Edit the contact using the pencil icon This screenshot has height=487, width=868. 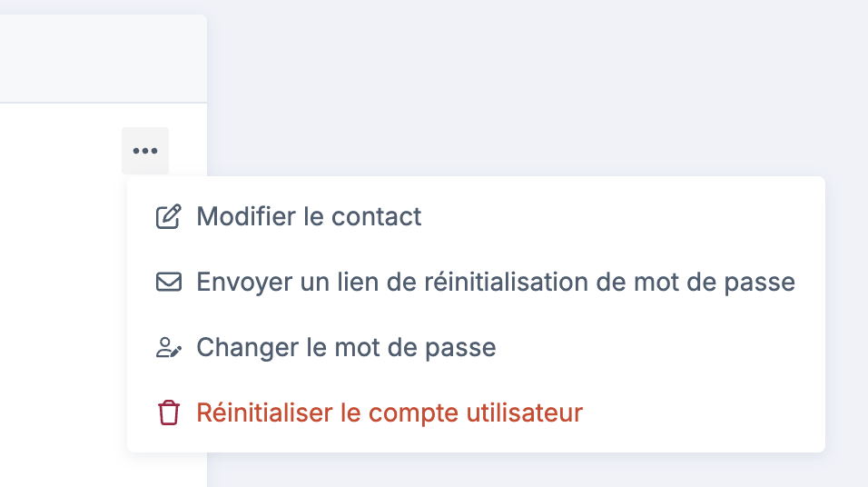tap(168, 217)
